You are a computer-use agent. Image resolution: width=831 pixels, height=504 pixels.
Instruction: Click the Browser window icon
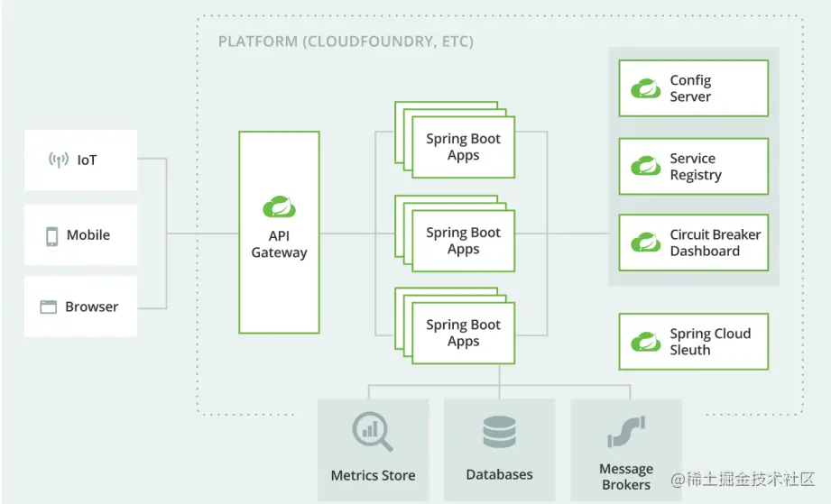[x=48, y=307]
